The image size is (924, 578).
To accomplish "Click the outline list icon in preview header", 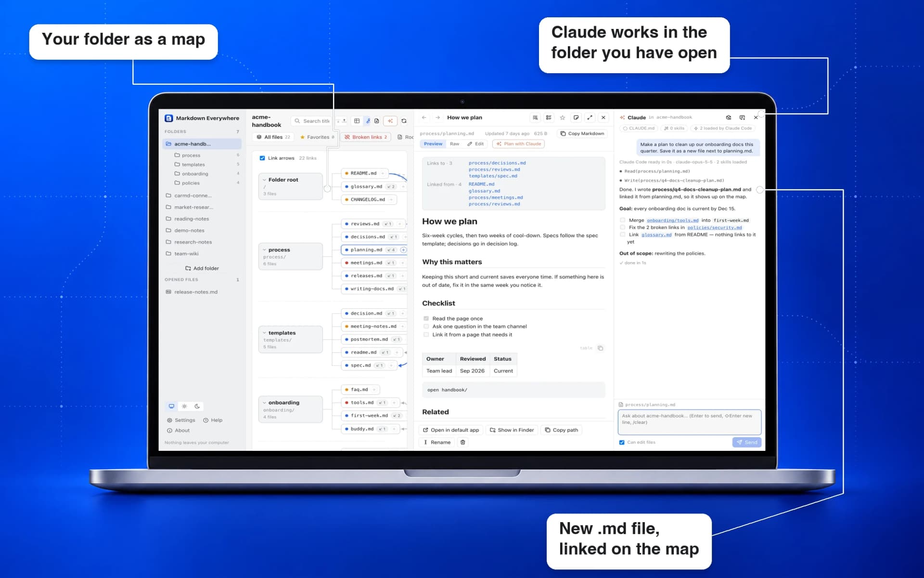I will (549, 118).
